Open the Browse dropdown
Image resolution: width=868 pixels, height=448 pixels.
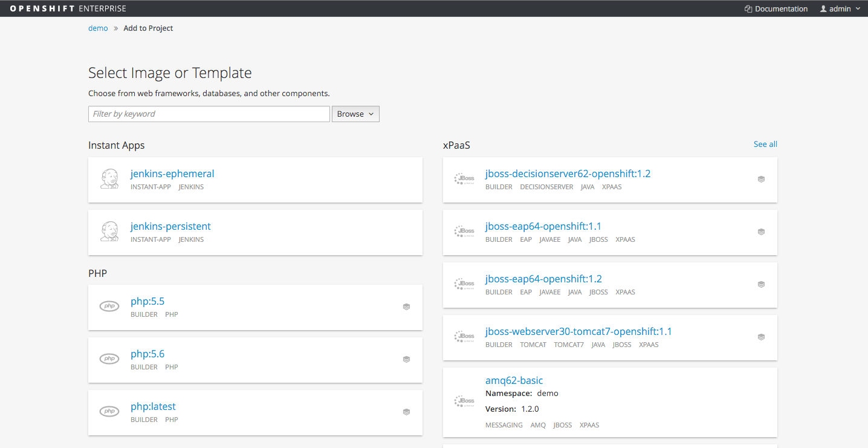click(x=355, y=114)
